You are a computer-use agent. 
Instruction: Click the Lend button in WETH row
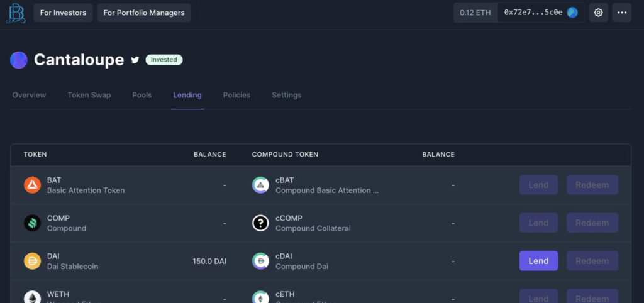(538, 296)
